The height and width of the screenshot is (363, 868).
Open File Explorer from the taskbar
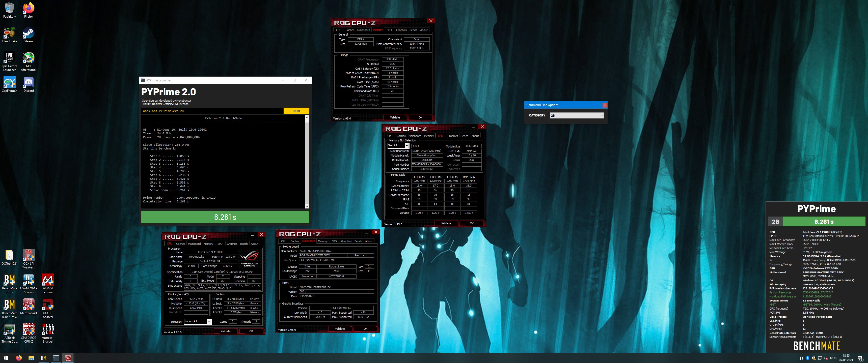(x=31, y=358)
